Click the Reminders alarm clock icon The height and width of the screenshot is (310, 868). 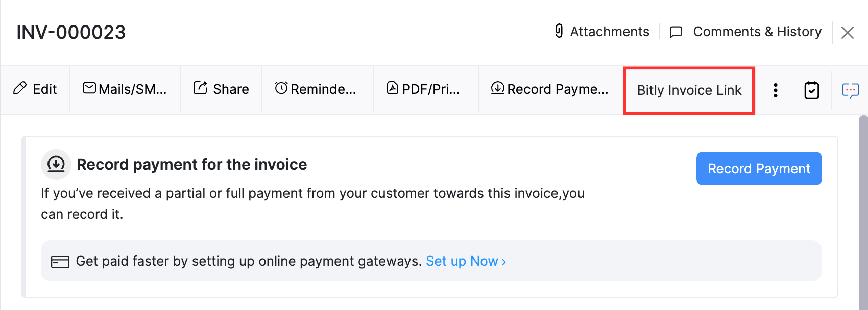click(x=281, y=88)
